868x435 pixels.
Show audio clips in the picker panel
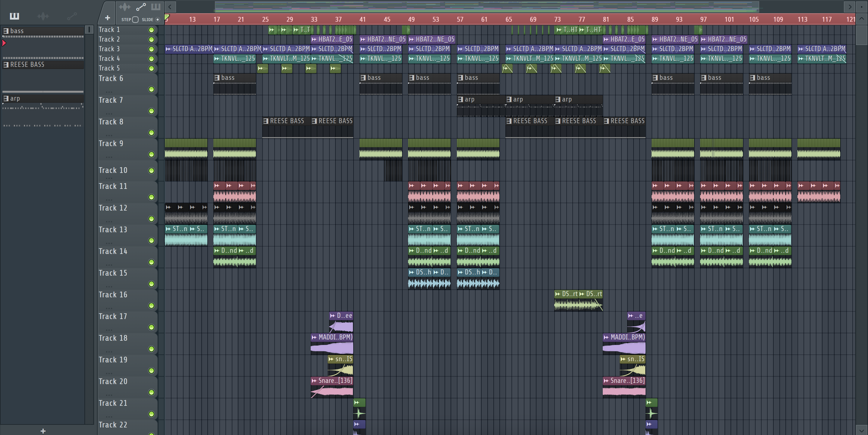point(43,16)
